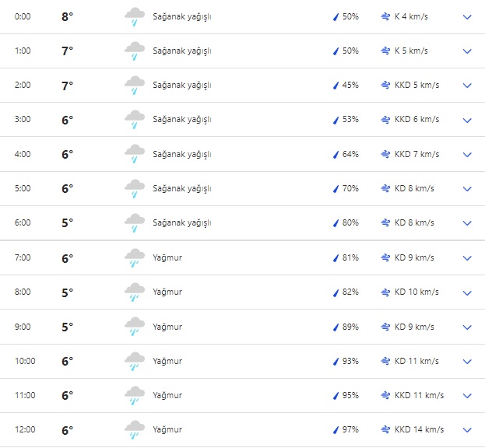Click the wind icon in the 12:00 row
The width and height of the screenshot is (485, 448).
pyautogui.click(x=385, y=429)
